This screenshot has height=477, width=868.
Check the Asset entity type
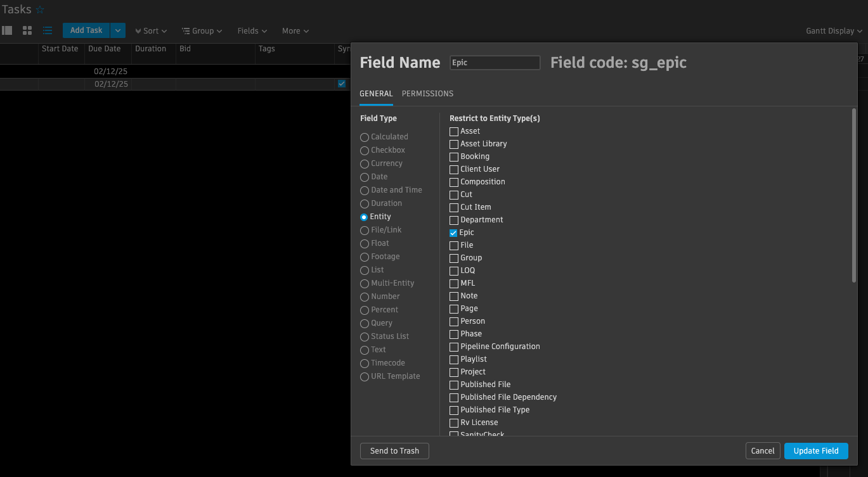[x=454, y=131]
